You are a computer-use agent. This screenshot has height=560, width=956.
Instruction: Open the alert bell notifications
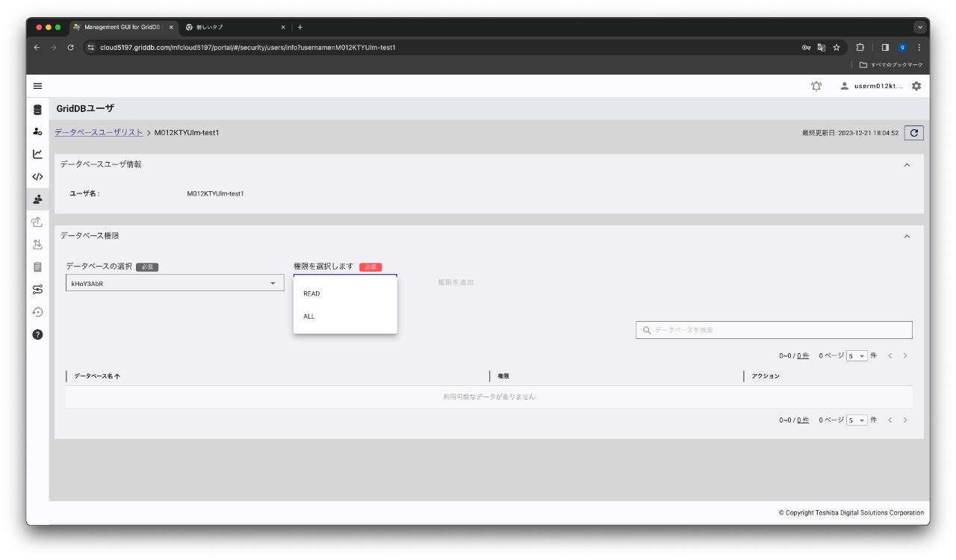816,86
